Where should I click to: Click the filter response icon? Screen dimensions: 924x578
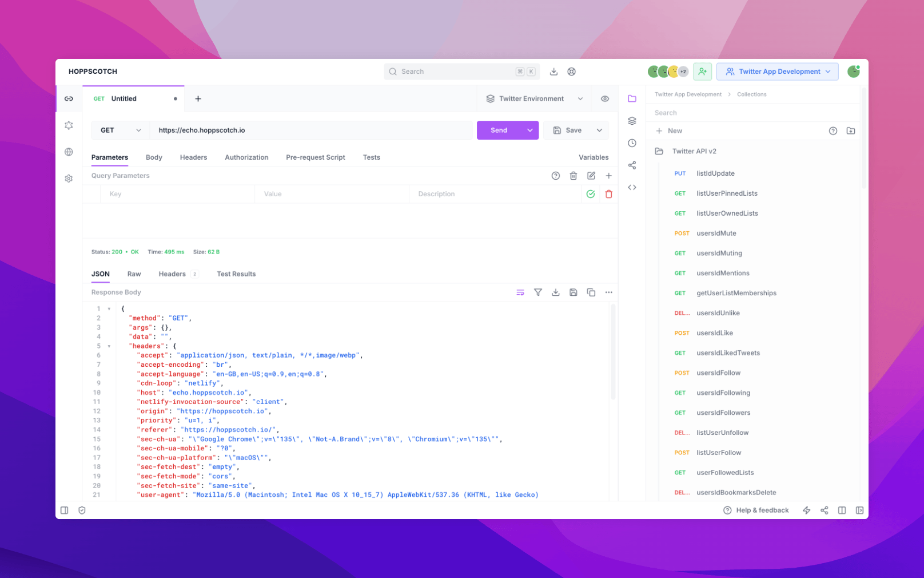(x=538, y=292)
